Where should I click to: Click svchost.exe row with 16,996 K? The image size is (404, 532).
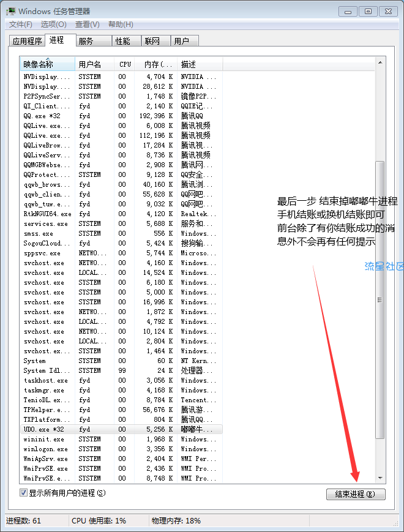[x=121, y=302]
